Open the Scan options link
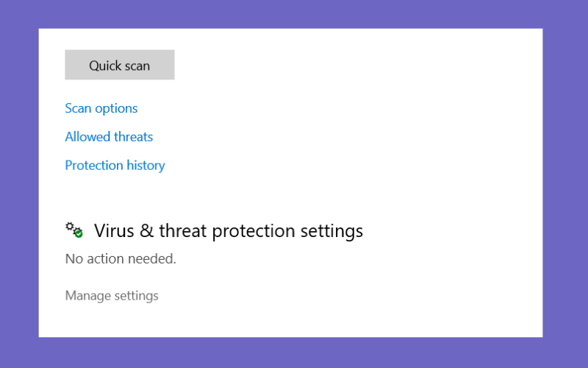 [101, 108]
